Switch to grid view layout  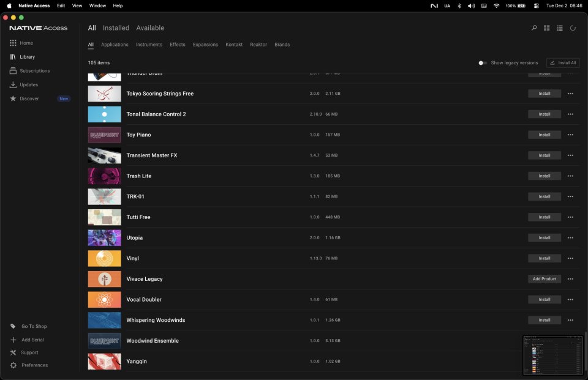[546, 28]
